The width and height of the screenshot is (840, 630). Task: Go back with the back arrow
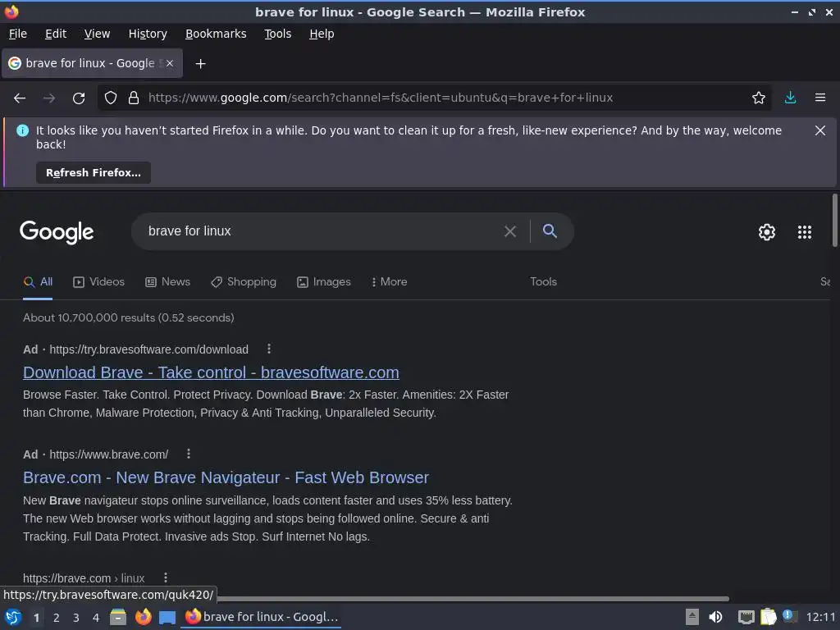tap(20, 98)
